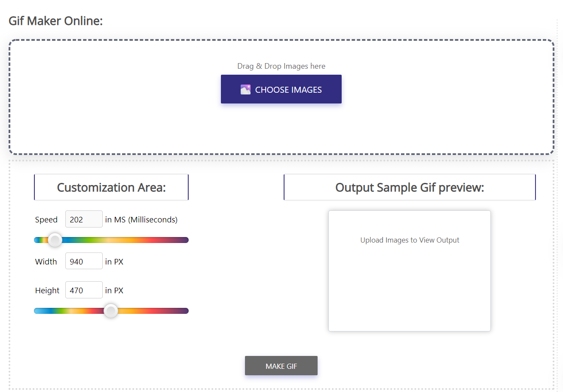
Task: Click the 'Customization Area:' heading
Action: click(111, 187)
